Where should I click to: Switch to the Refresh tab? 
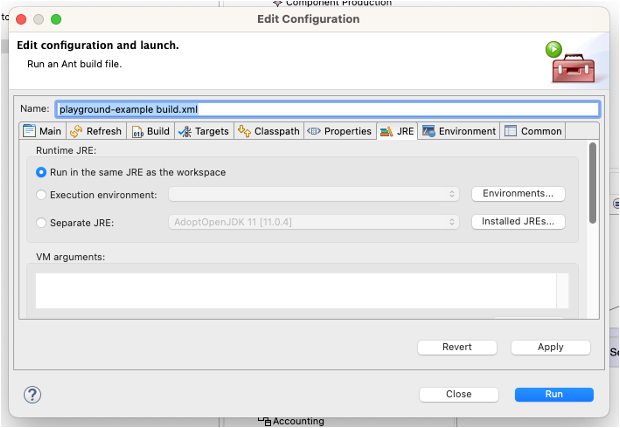point(96,131)
